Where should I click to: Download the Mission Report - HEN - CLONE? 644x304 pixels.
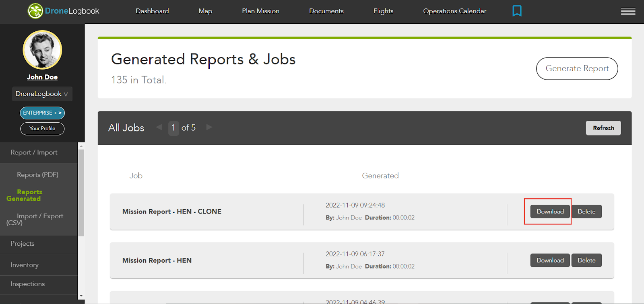point(550,212)
